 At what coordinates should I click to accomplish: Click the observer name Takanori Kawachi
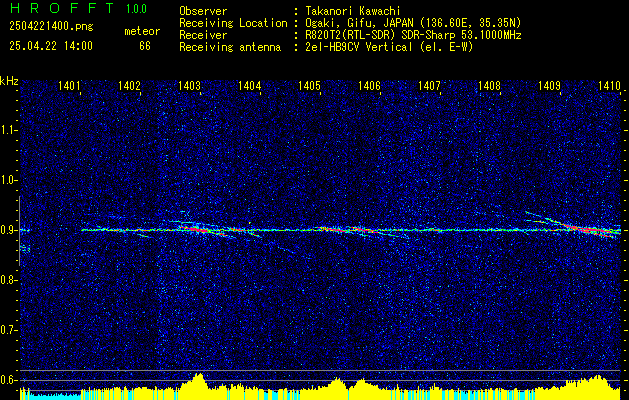click(x=353, y=11)
